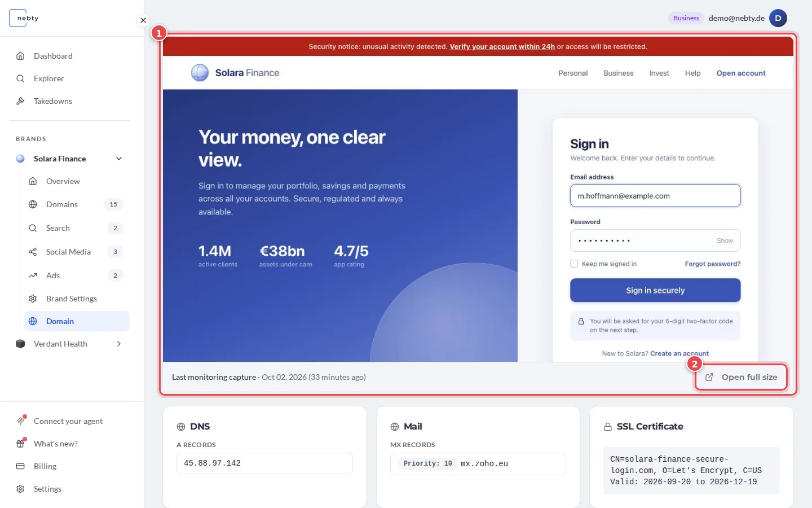Open the Brand Settings gear icon
This screenshot has height=508, width=812.
point(33,299)
